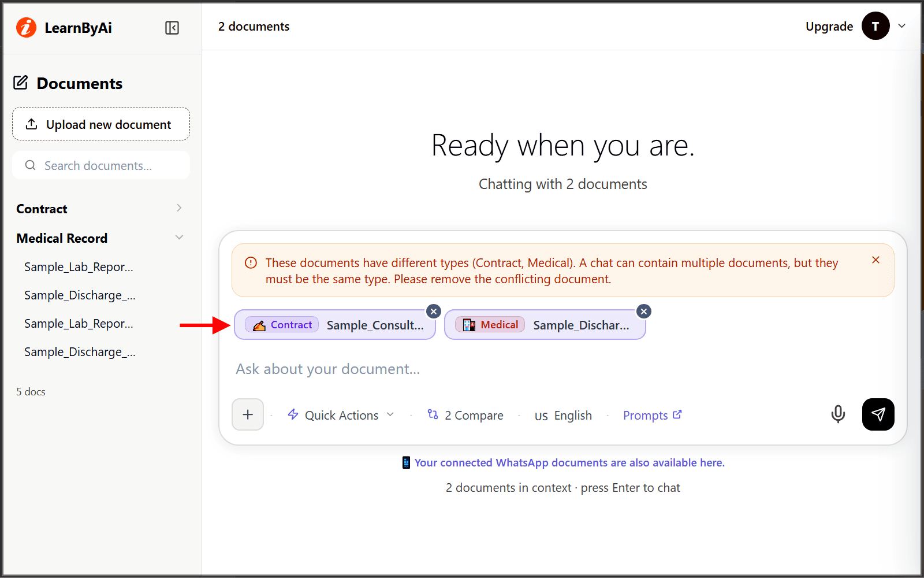Click the LearnByAi logo icon
Viewport: 924px width, 578px height.
pos(26,27)
